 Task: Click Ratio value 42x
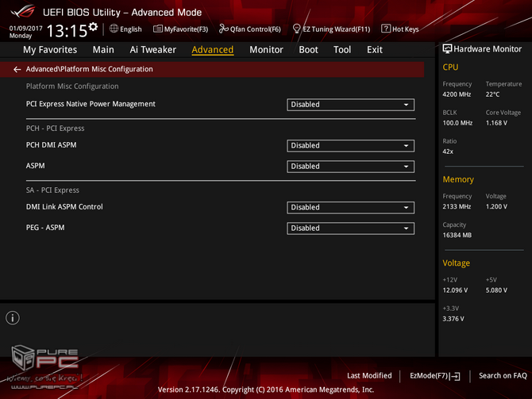[x=448, y=152]
